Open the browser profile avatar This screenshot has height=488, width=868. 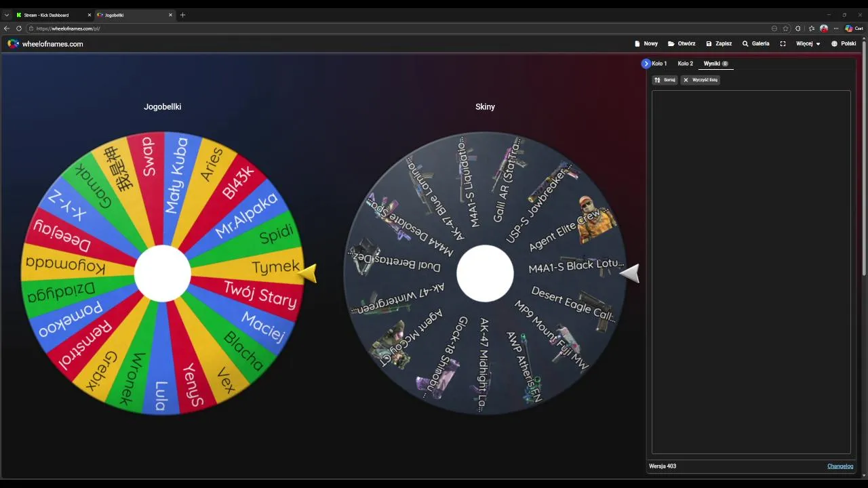click(x=824, y=28)
